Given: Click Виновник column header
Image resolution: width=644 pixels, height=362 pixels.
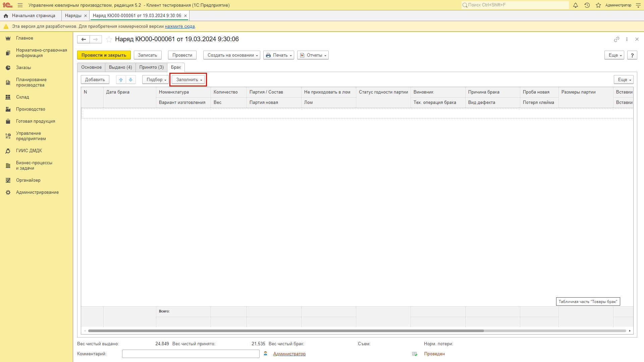Looking at the screenshot, I should click(x=438, y=92).
